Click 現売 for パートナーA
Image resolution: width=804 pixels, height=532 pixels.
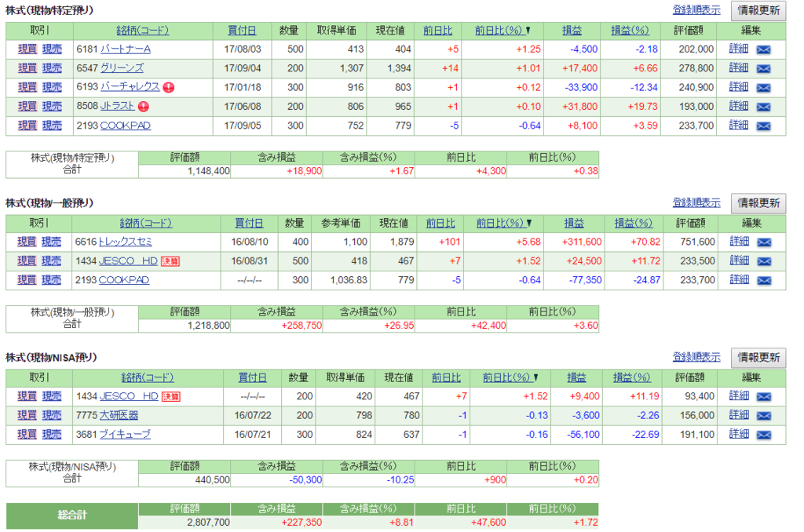click(x=52, y=49)
